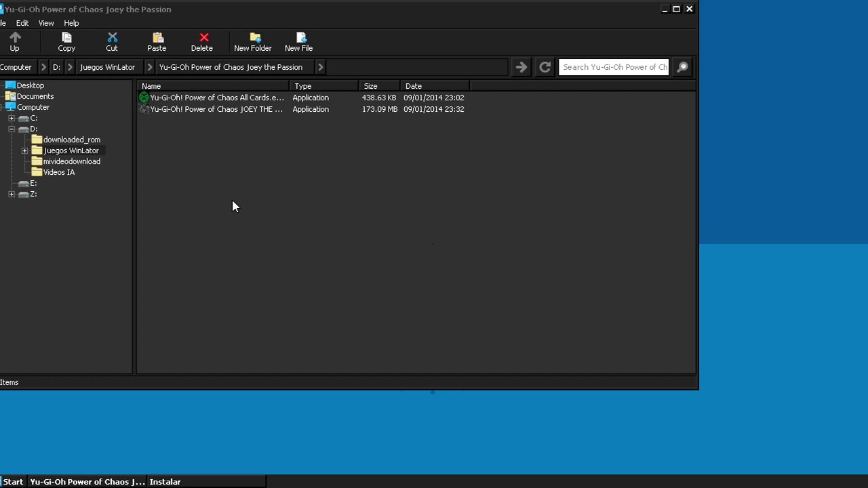
Task: Click Yu-Gi-Oh Joey the Passion breadcrumb
Action: click(231, 67)
